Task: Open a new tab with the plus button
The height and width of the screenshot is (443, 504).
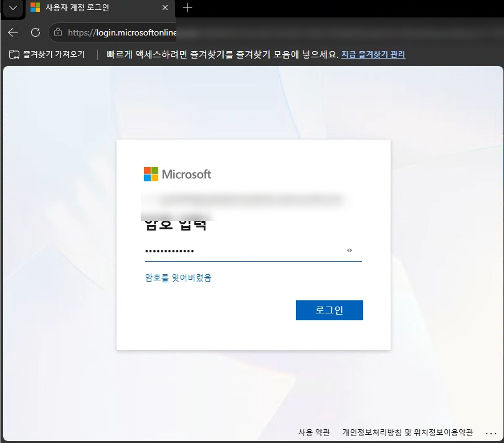Action: [x=188, y=7]
